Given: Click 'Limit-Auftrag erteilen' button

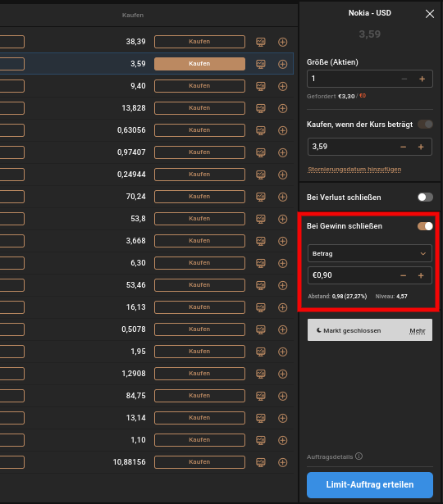Looking at the screenshot, I should (x=370, y=484).
